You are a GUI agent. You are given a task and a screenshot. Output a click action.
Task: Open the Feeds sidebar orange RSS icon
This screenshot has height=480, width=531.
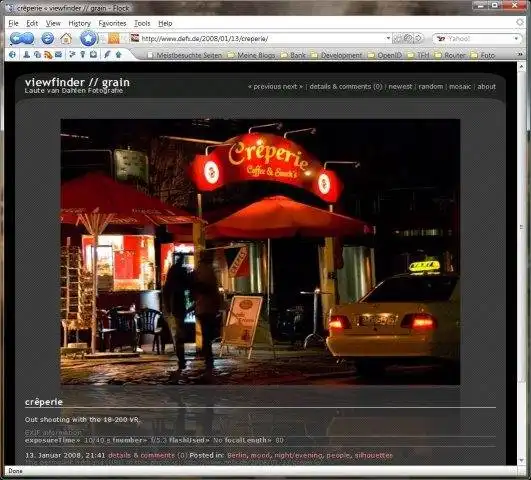pos(48,55)
